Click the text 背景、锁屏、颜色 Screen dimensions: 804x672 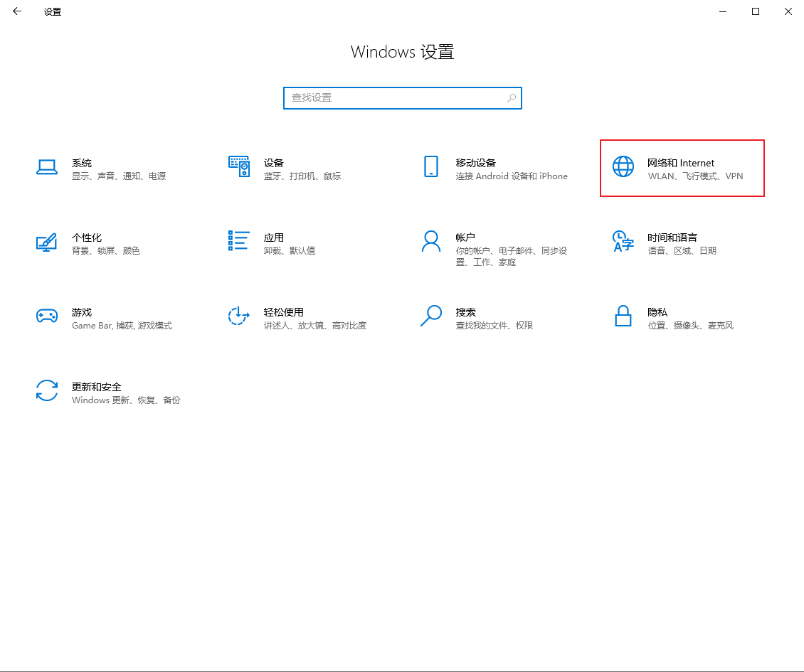(x=105, y=250)
